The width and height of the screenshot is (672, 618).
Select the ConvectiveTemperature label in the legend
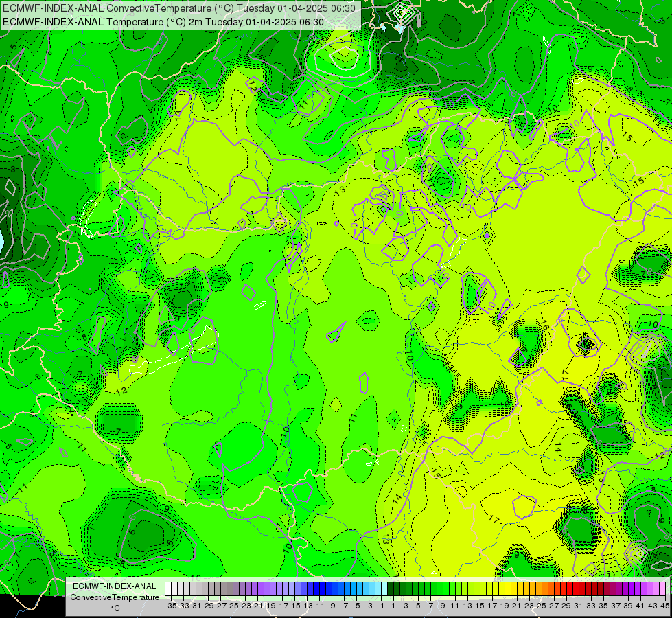[x=115, y=597]
